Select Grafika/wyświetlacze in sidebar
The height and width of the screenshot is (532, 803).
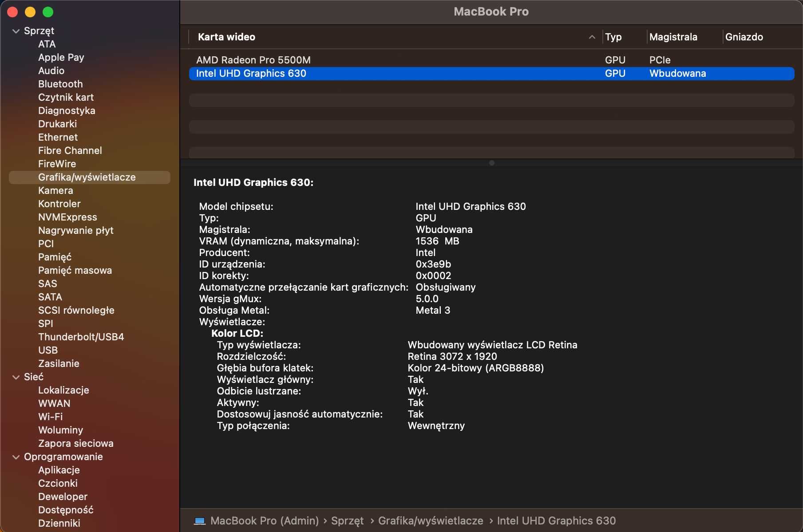[x=90, y=177]
